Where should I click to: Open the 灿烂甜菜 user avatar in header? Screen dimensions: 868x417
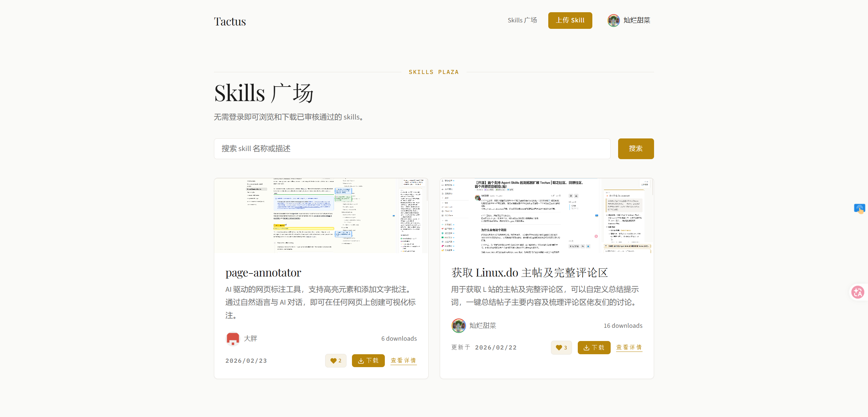point(613,20)
